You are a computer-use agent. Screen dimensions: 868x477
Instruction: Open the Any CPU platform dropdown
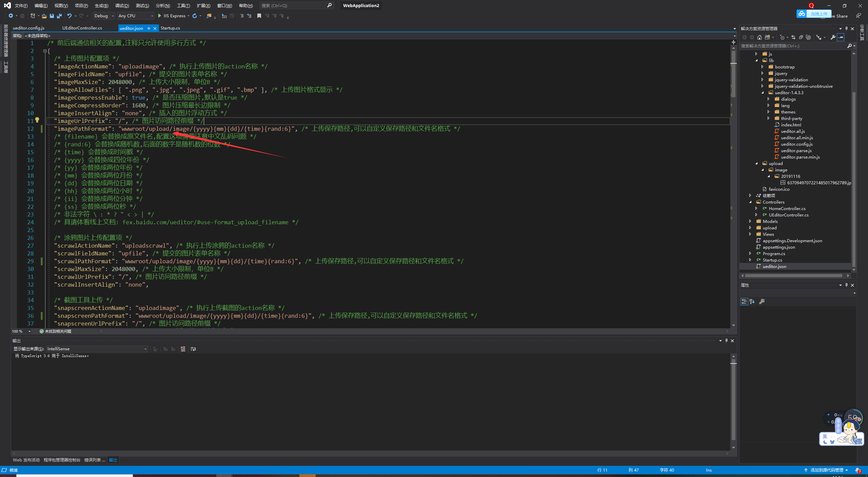[152, 16]
